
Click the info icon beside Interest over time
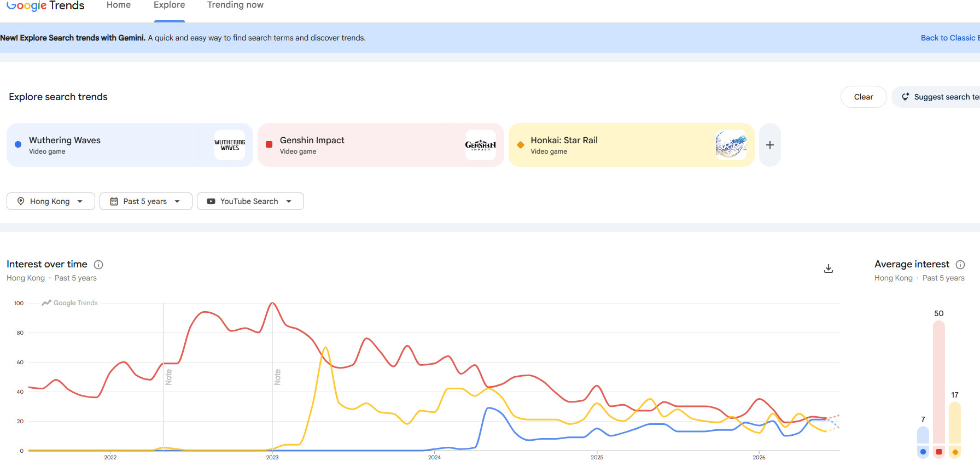(98, 265)
